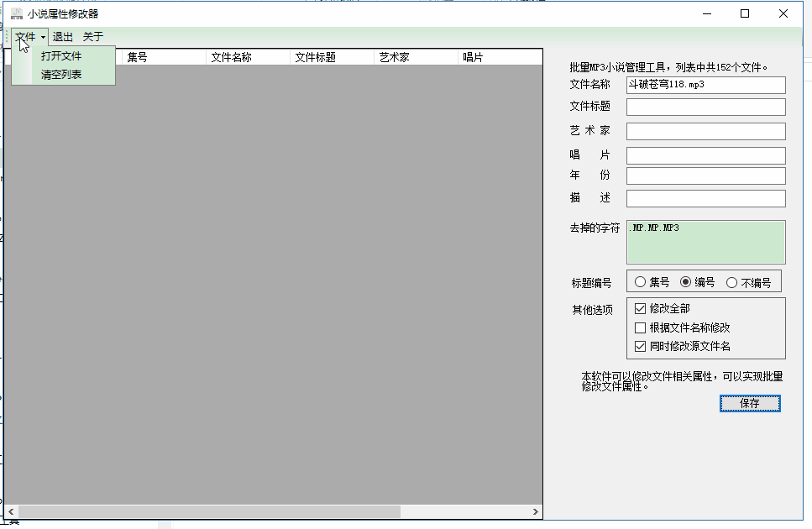Choose 清空列表 menu entry
This screenshot has width=812, height=529.
click(x=61, y=75)
